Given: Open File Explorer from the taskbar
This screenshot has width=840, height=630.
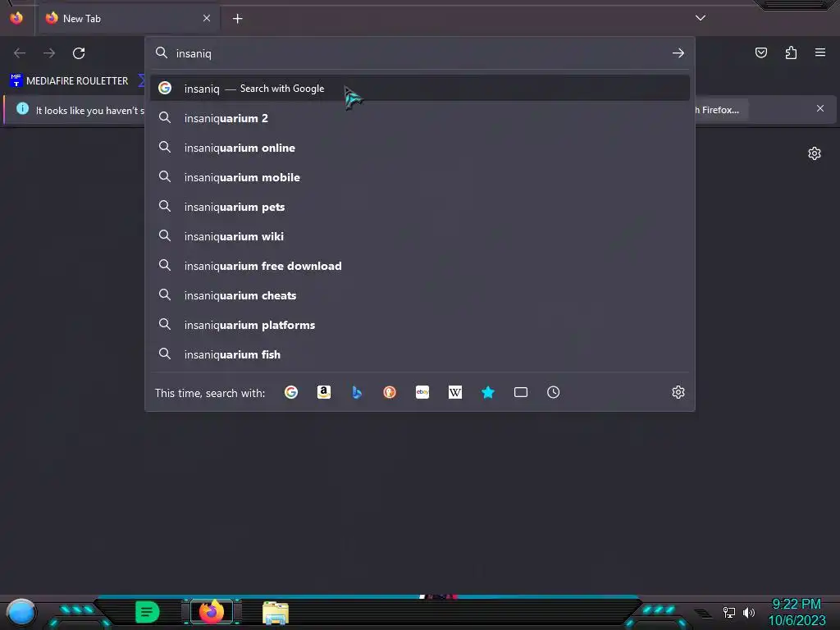Looking at the screenshot, I should pos(276,613).
